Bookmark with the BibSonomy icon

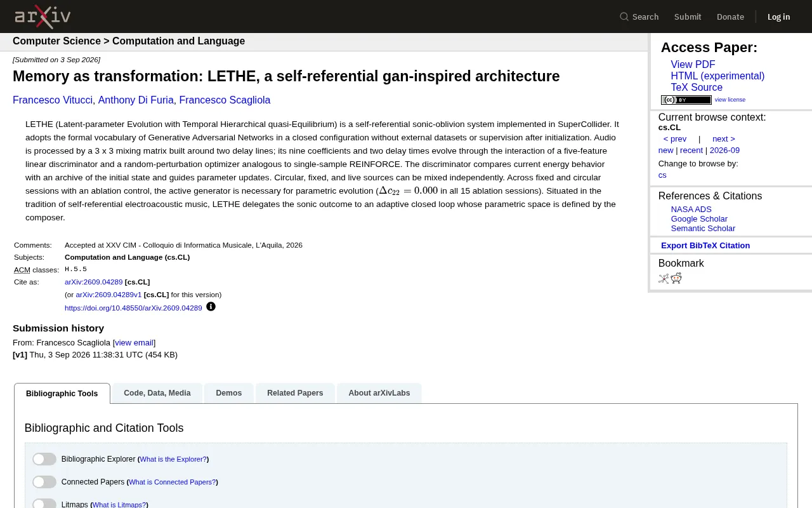pyautogui.click(x=664, y=278)
